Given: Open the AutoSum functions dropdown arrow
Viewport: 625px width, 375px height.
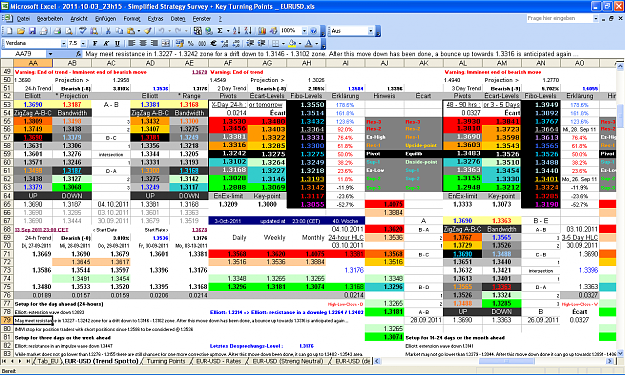Looking at the screenshot, I should coord(228,31).
